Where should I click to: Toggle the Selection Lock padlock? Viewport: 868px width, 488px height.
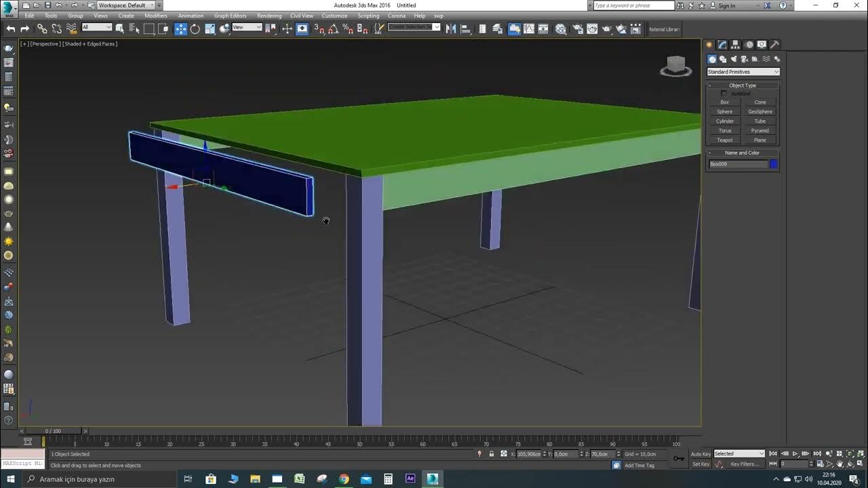(x=492, y=454)
